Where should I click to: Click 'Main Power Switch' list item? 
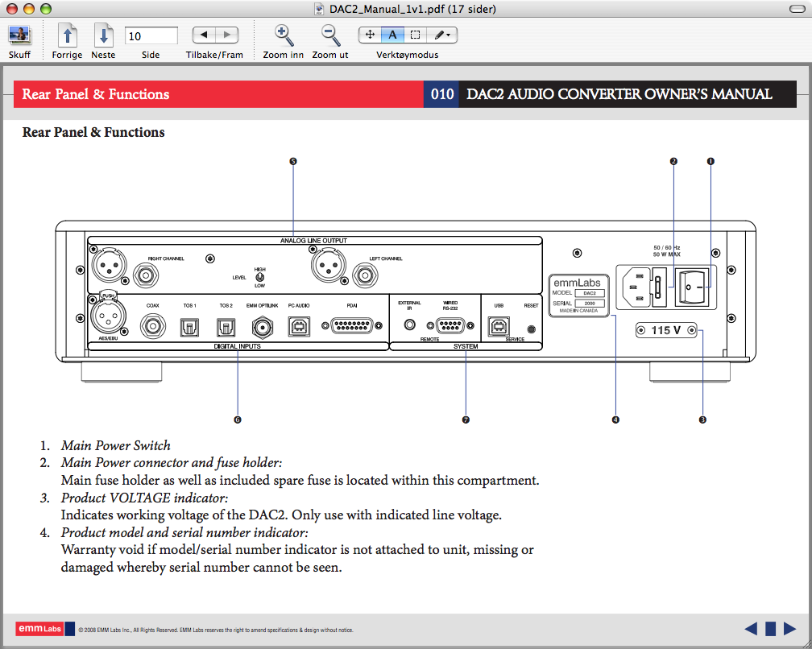[x=115, y=445]
